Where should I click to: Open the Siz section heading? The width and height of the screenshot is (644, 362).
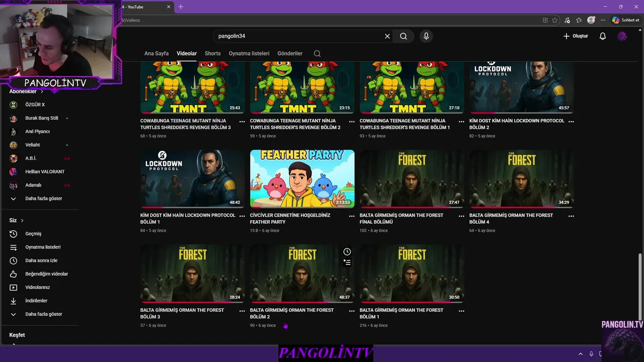click(17, 220)
